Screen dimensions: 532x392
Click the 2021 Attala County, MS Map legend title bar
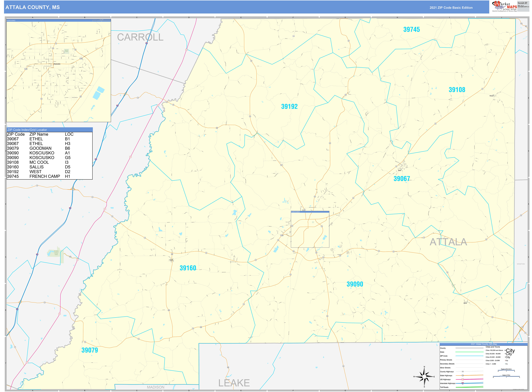coord(484,344)
